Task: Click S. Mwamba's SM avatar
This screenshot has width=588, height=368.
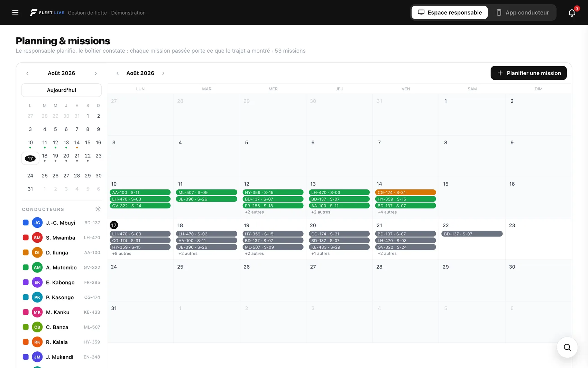Action: click(37, 237)
